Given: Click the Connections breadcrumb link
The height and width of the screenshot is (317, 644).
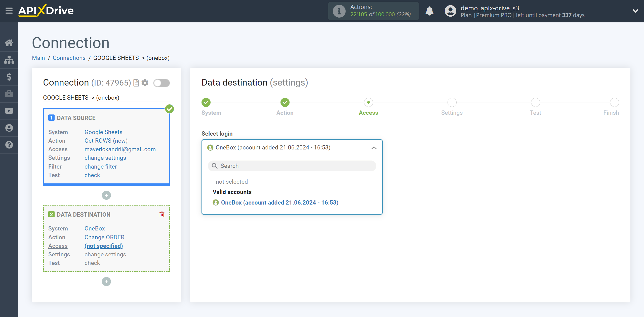Looking at the screenshot, I should (x=69, y=58).
